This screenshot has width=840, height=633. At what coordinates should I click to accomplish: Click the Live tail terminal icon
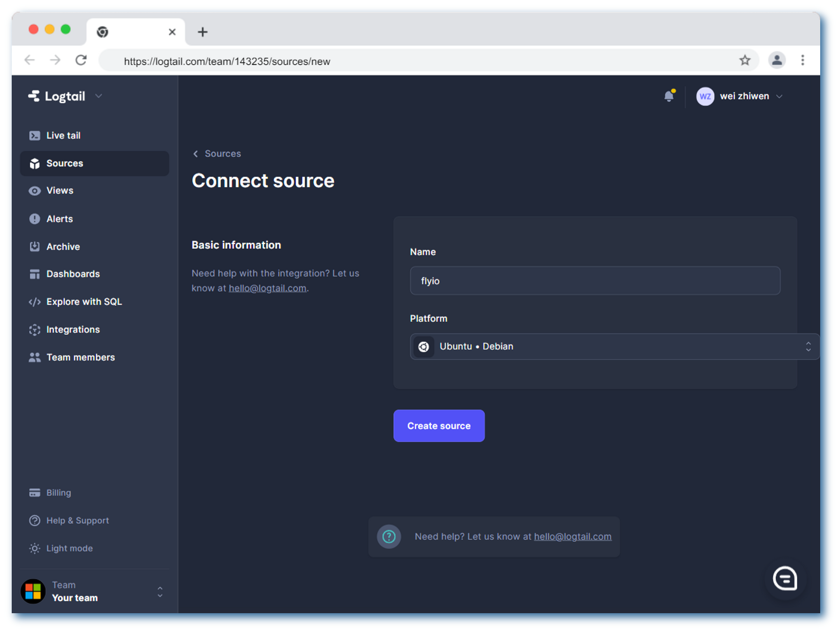coord(35,135)
